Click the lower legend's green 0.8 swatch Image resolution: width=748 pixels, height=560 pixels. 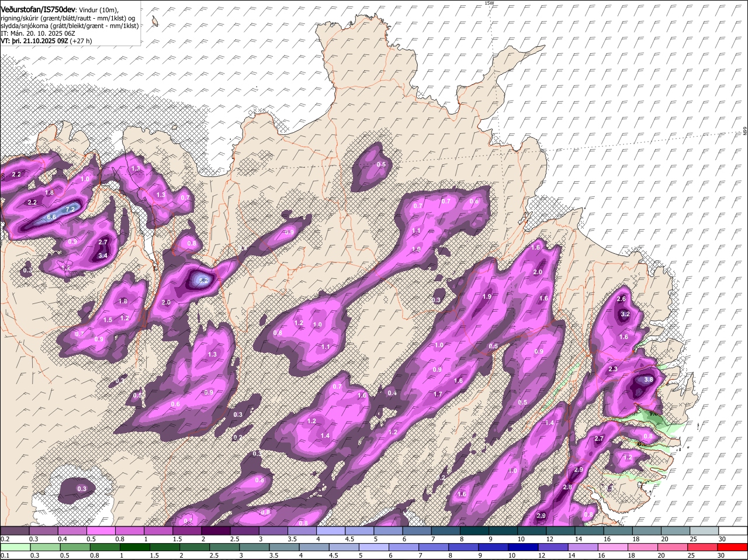tap(105, 547)
